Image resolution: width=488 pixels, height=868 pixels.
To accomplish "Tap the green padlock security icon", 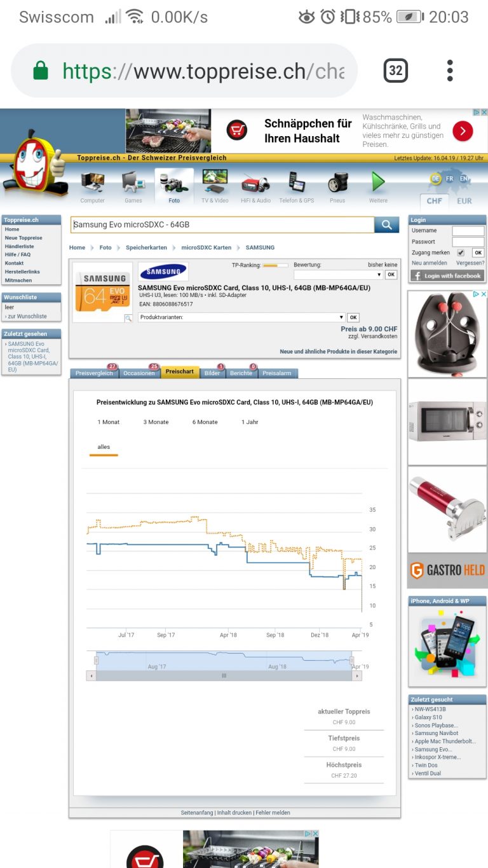I will 41,71.
